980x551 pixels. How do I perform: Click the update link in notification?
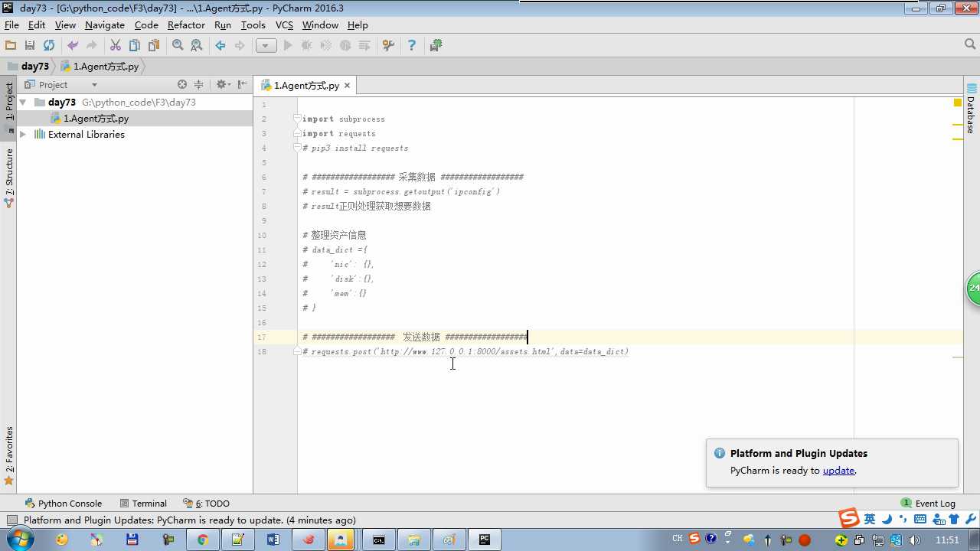(x=838, y=471)
